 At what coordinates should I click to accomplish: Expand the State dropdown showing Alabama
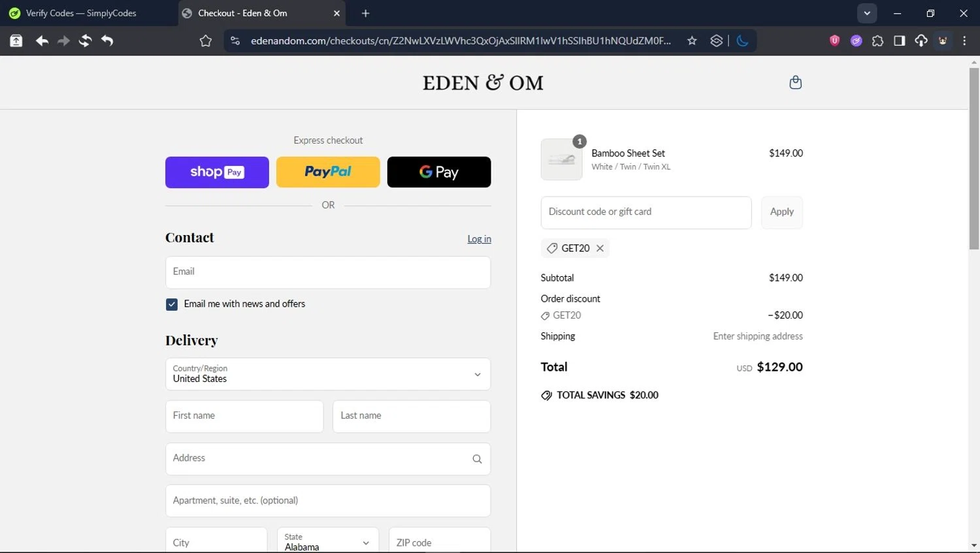click(x=328, y=542)
